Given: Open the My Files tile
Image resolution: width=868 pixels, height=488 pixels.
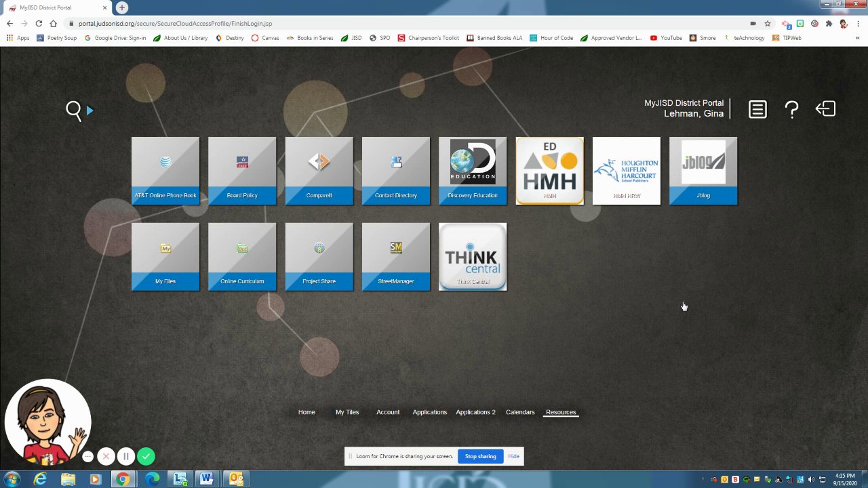Looking at the screenshot, I should pos(165,257).
